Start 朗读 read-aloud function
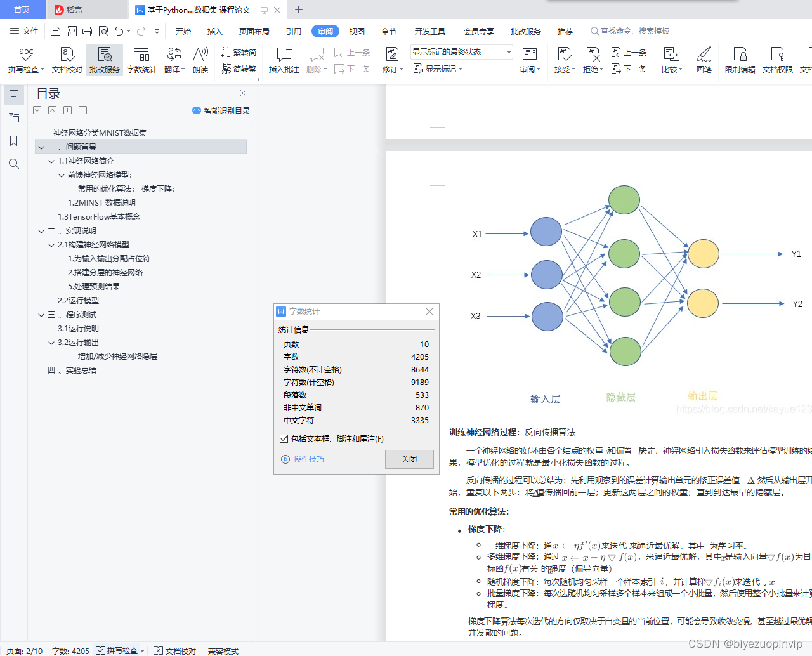 click(x=200, y=60)
